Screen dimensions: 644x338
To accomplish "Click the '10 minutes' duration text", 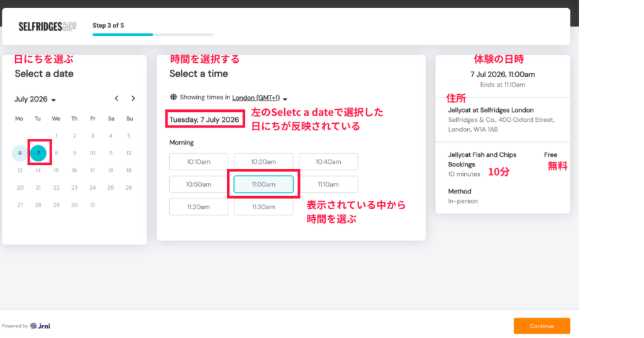I will point(464,174).
